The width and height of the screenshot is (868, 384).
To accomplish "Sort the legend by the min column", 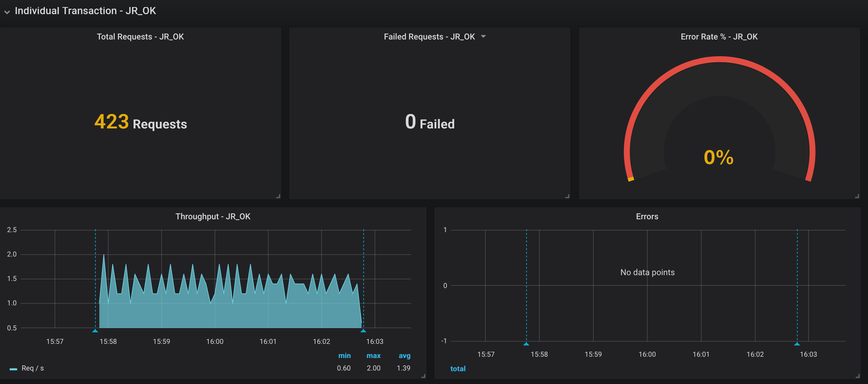I will click(x=344, y=355).
